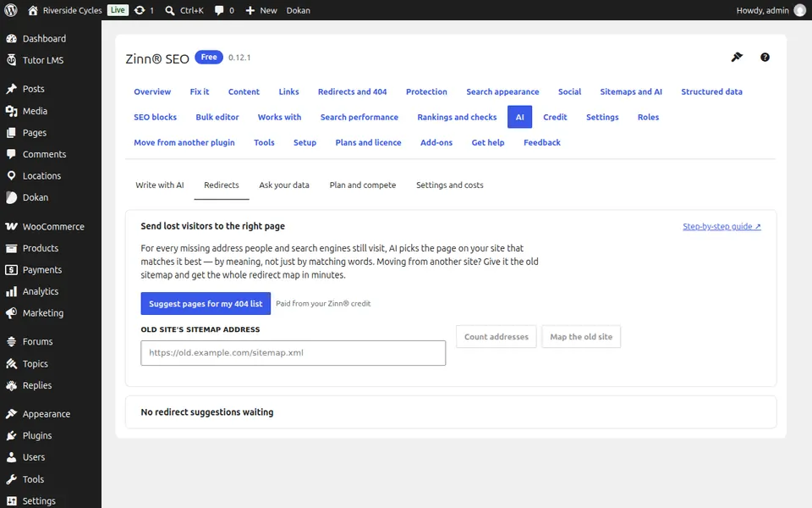Go to the Sitemaps and AI tab
Viewport: 812px width, 508px height.
[631, 91]
